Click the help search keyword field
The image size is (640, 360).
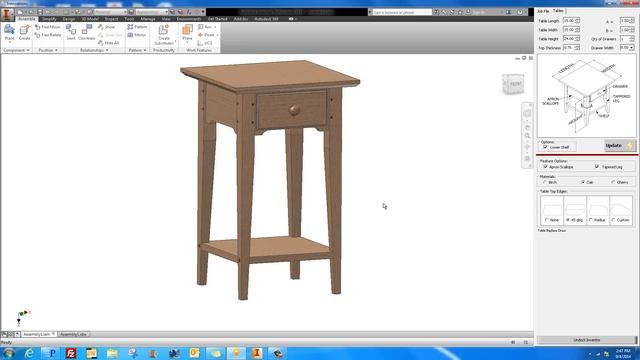(402, 13)
